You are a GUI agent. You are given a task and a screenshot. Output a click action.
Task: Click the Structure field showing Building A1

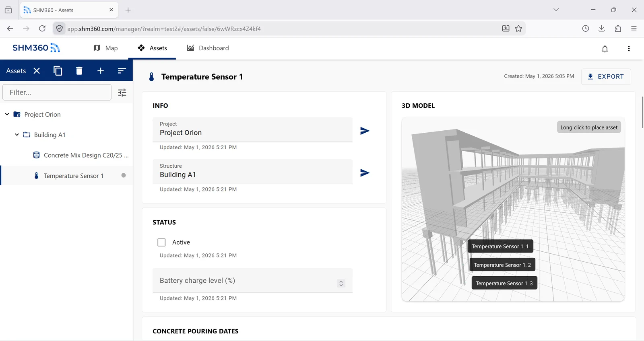pos(252,172)
